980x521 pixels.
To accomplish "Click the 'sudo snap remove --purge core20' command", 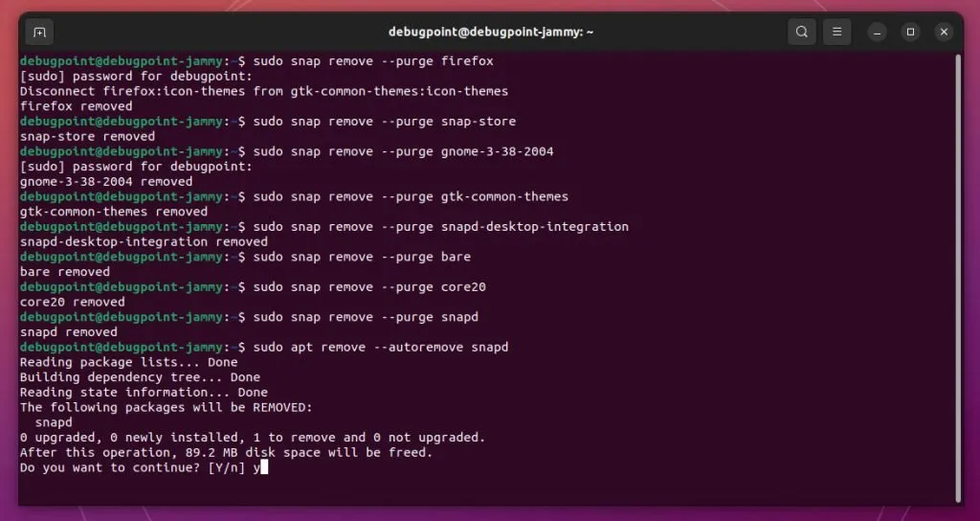I will point(369,286).
